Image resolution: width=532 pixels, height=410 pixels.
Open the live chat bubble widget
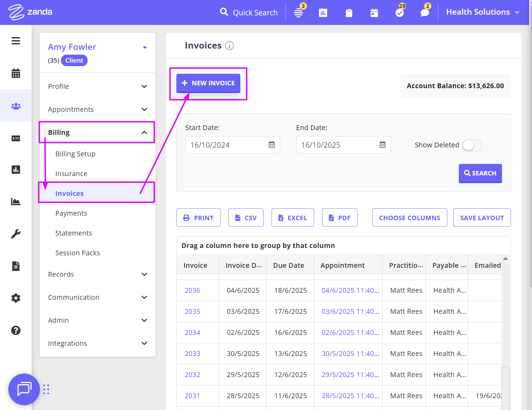point(24,389)
